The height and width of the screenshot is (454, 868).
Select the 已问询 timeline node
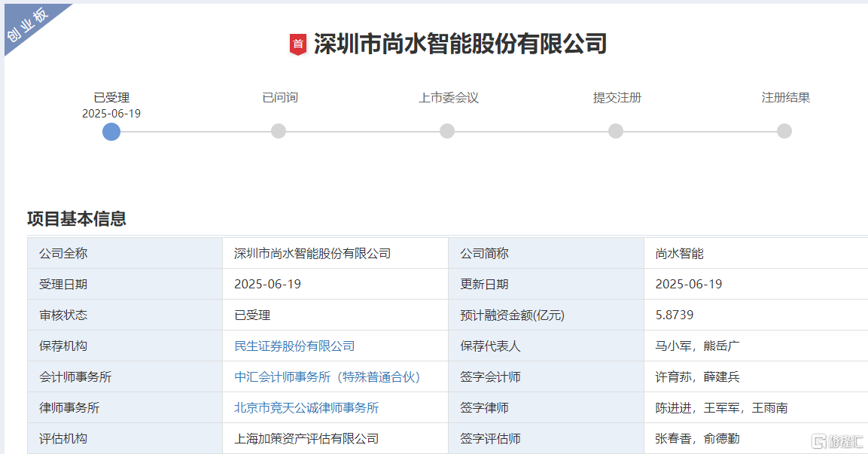(x=279, y=131)
